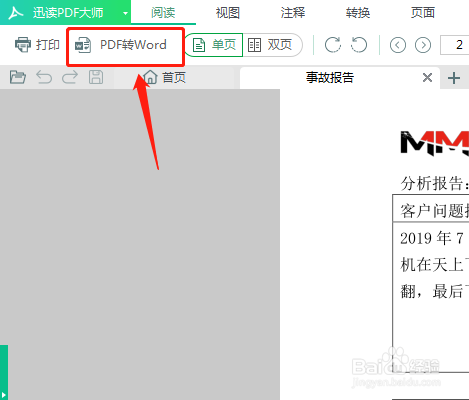This screenshot has width=469, height=400.
Task: Click the 分析报告 text in document
Action: (x=435, y=183)
